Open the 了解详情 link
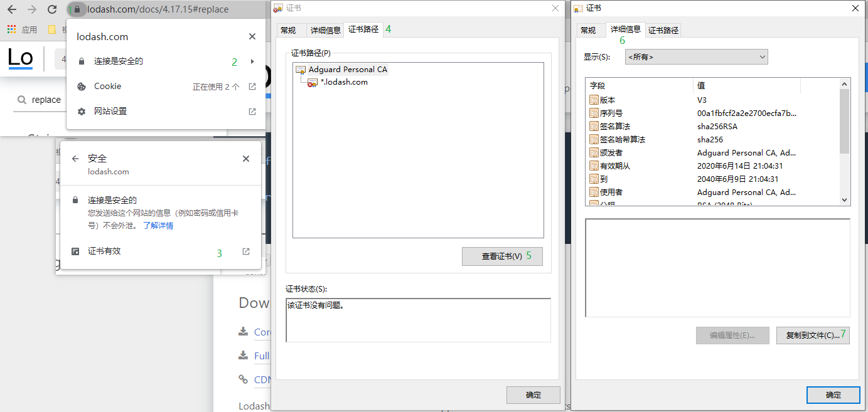 point(158,225)
